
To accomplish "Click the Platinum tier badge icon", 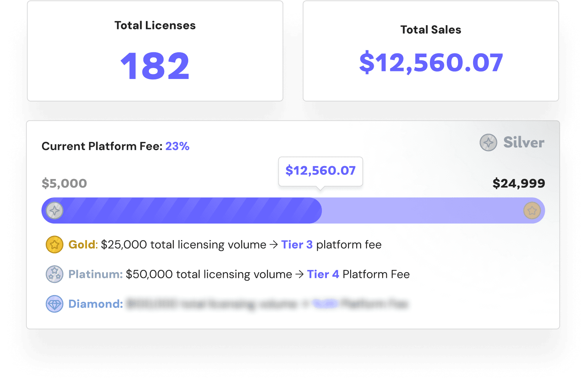I will click(55, 274).
